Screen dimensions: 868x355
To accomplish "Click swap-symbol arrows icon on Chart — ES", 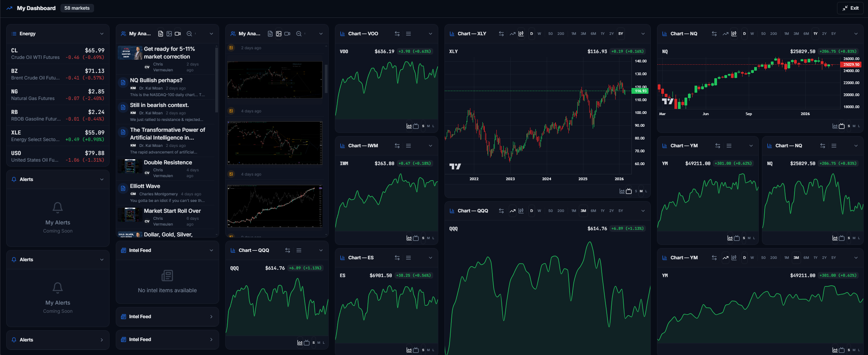I will (397, 258).
